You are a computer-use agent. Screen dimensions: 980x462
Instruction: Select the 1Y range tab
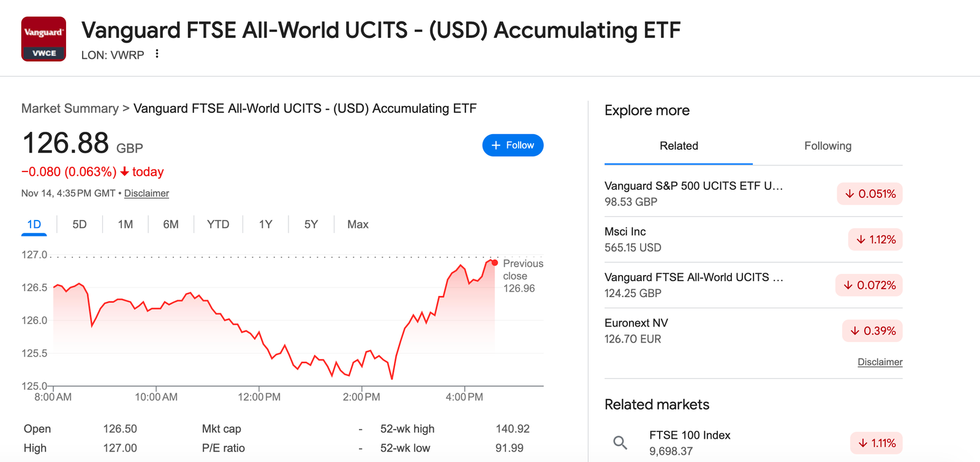point(265,224)
